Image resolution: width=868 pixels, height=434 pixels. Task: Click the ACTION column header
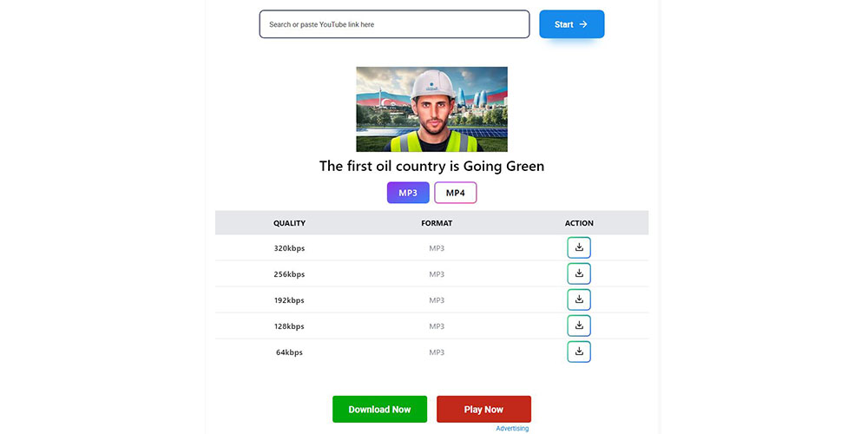(579, 223)
